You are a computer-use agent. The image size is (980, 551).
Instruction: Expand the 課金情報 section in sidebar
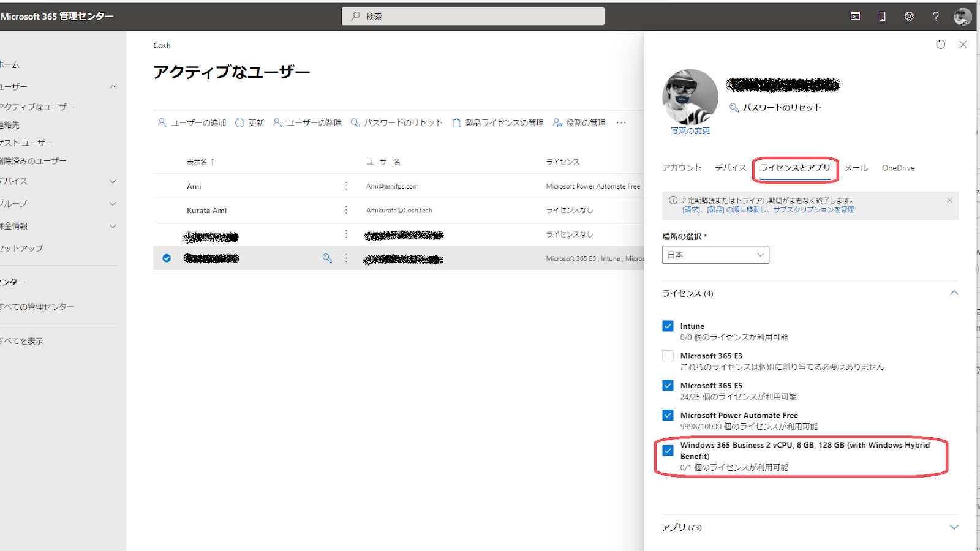coord(113,226)
